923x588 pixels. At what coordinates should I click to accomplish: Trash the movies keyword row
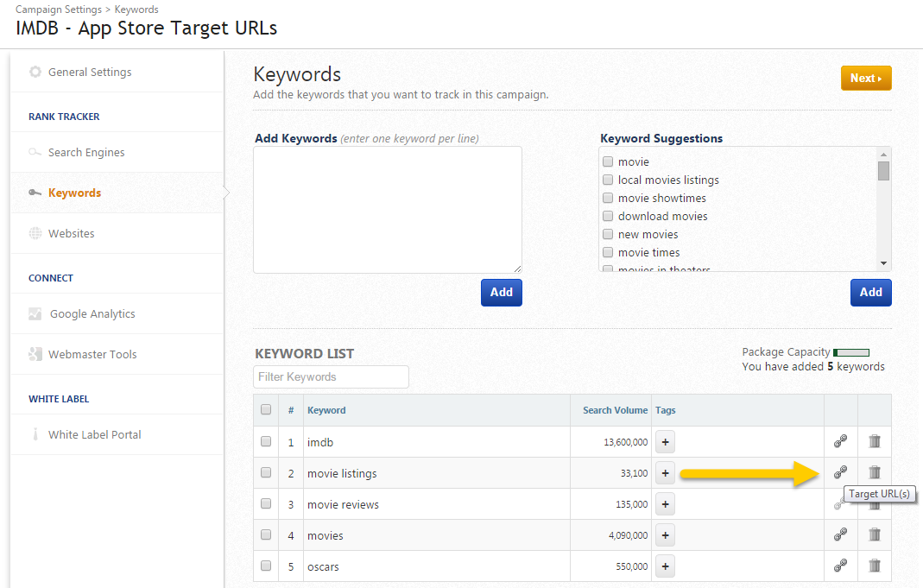click(875, 534)
